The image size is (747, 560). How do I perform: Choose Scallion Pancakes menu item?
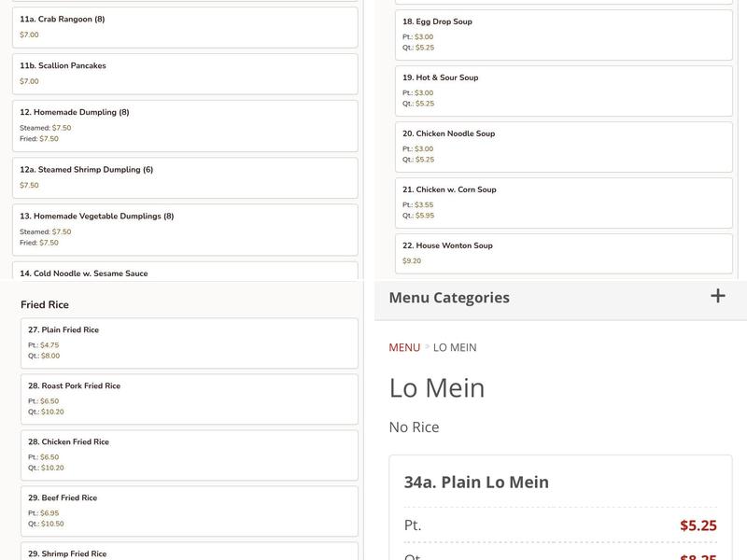click(x=189, y=73)
